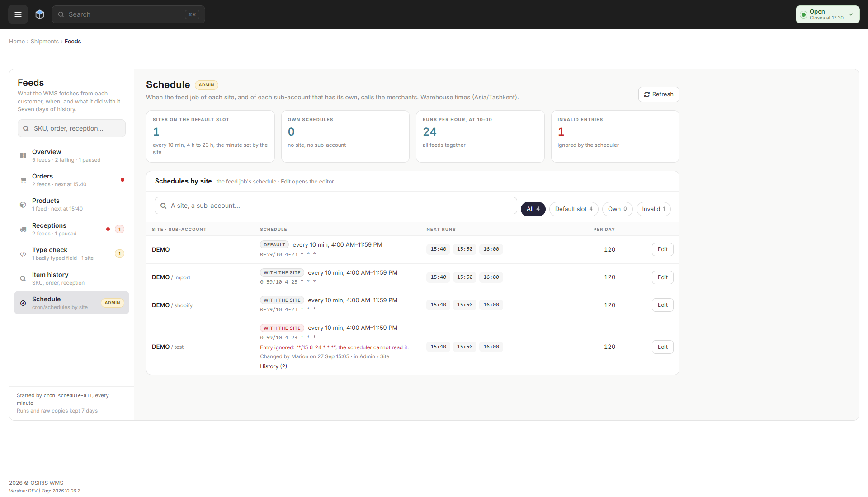Viewport: 868px width, 497px height.
Task: Click the 15:40 next run for DEMO / import
Action: click(438, 277)
